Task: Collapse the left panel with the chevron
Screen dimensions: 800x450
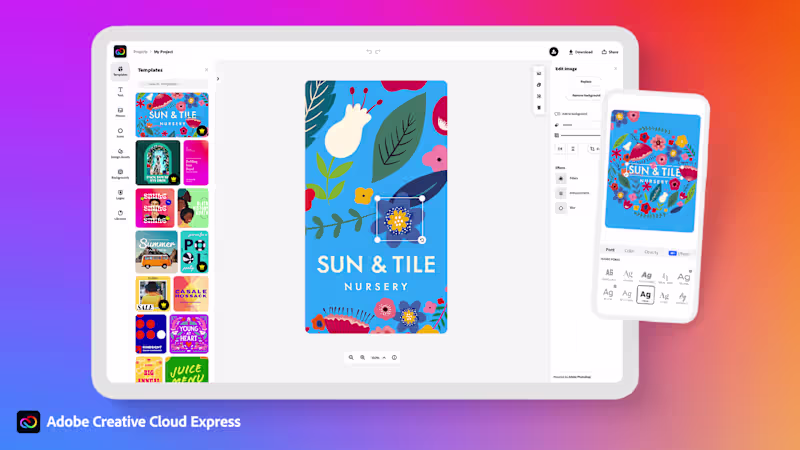Action: [x=218, y=79]
